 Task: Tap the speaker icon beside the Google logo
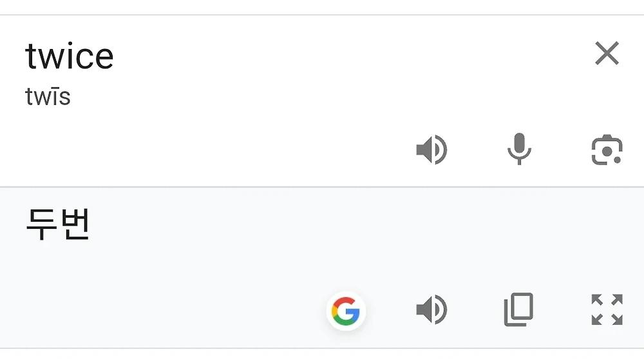point(431,309)
